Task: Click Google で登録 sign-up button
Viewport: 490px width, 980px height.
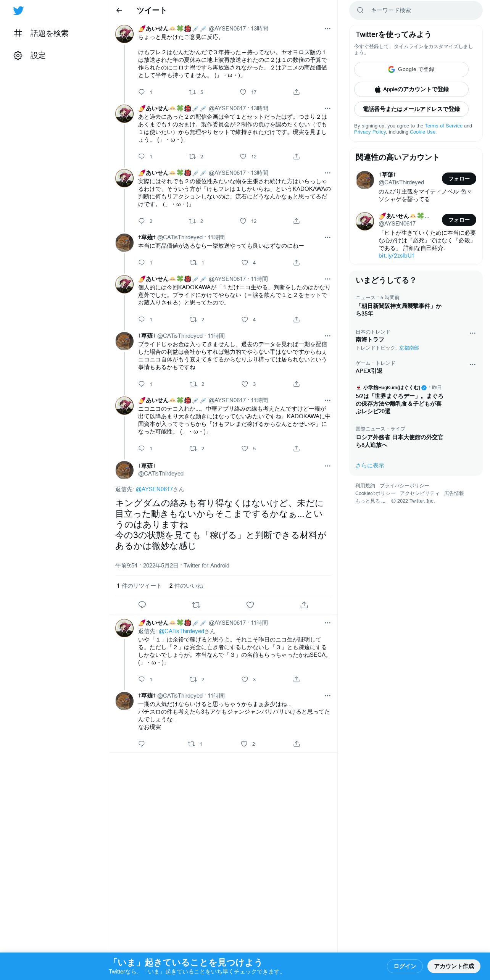Action: click(x=411, y=69)
